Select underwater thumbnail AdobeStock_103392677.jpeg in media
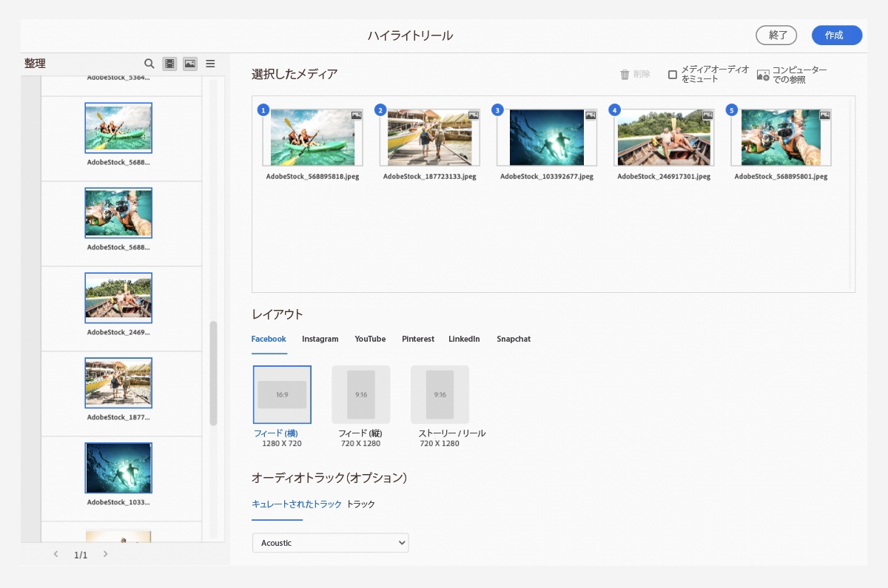The width and height of the screenshot is (888, 588). (x=546, y=138)
